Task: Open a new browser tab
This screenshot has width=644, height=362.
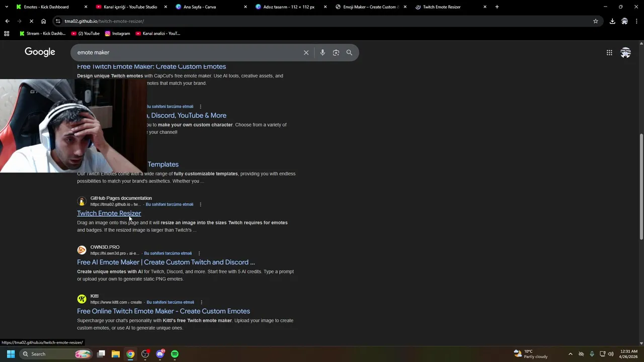Action: pos(497,7)
